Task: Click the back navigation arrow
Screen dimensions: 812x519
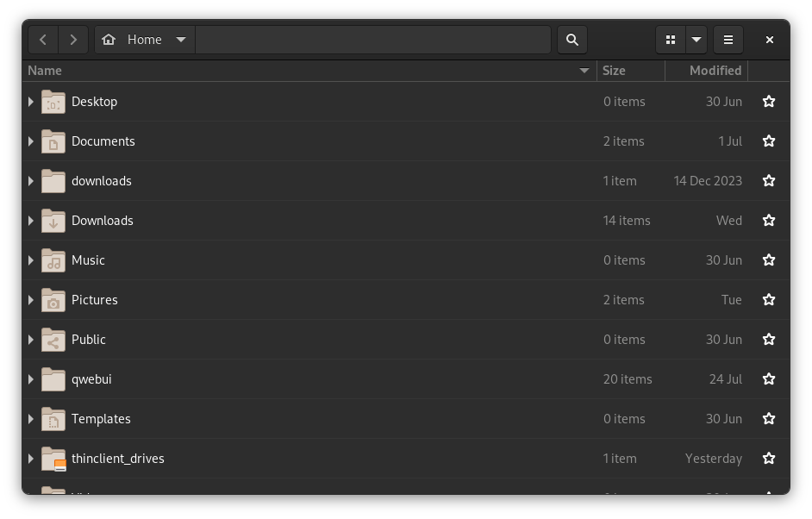Action: point(43,40)
